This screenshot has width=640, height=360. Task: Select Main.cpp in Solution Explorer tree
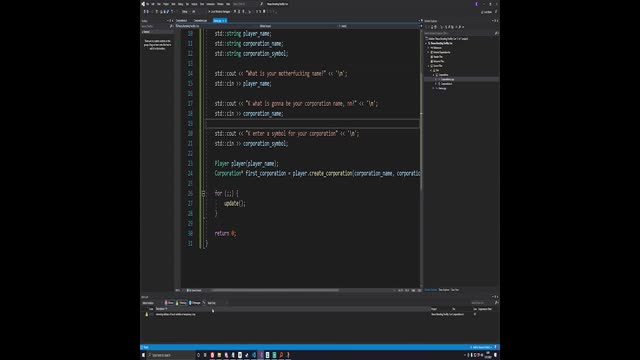[442, 88]
